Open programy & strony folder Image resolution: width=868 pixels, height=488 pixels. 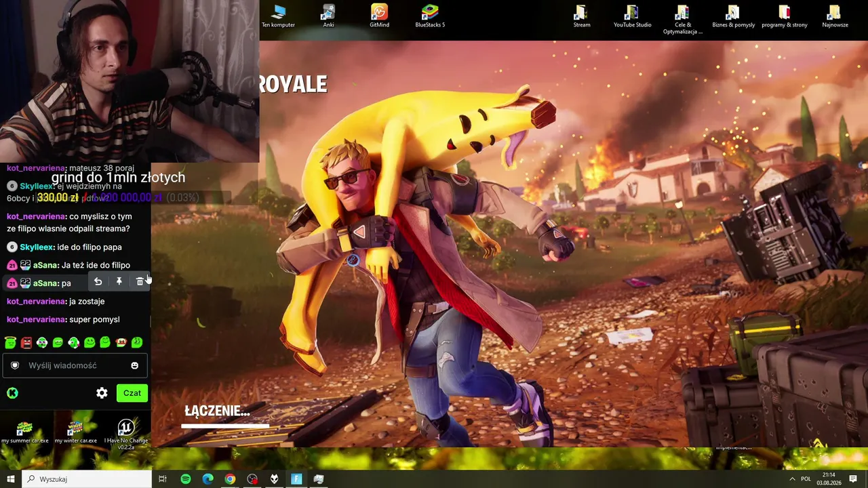pos(785,16)
